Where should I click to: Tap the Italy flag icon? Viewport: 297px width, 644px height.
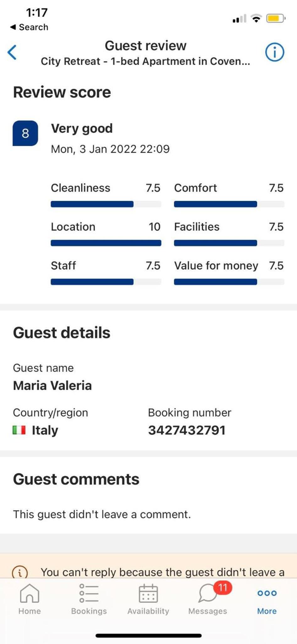pos(19,430)
